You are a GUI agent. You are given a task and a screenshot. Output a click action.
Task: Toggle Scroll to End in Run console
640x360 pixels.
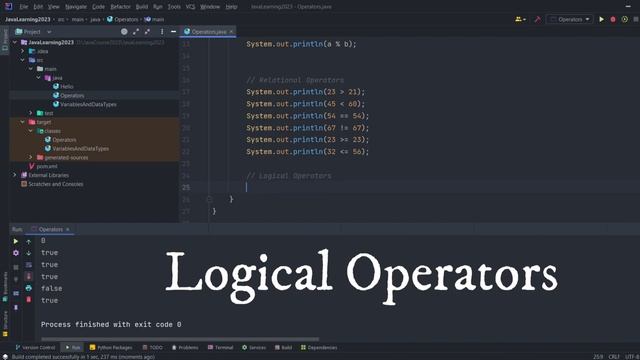29,276
